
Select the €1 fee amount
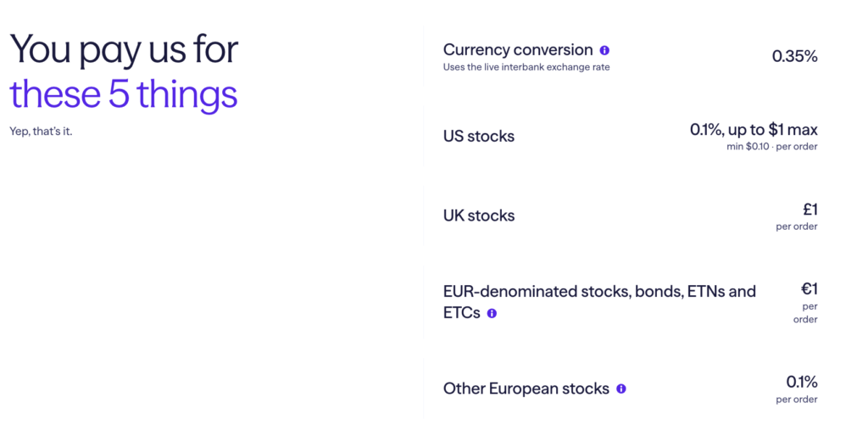pyautogui.click(x=810, y=288)
